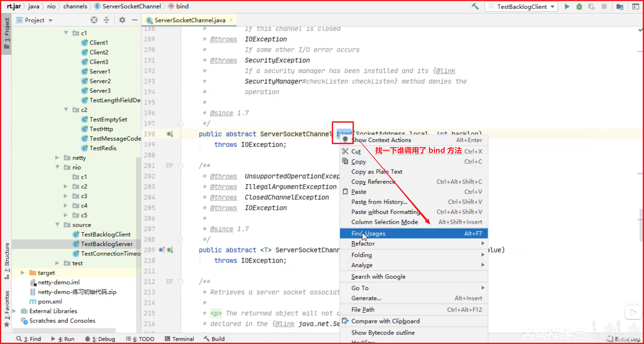
Task: Expand the netty folder
Action: coord(57,157)
